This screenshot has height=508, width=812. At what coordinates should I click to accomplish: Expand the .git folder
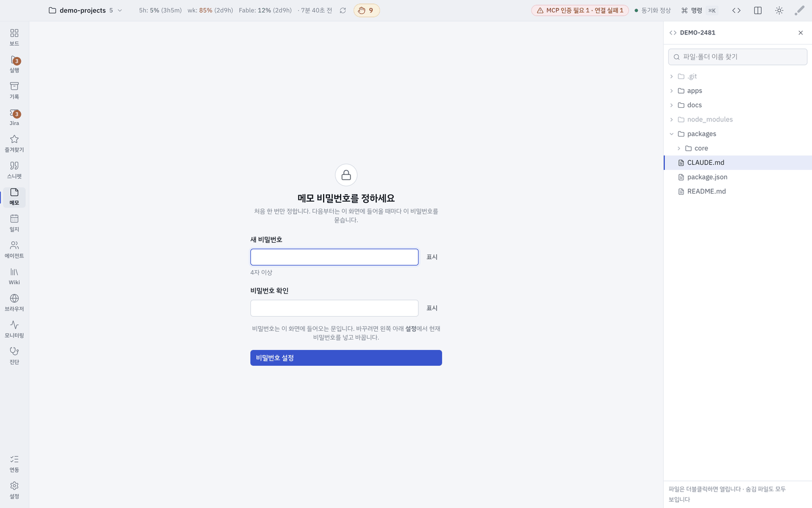coord(671,76)
